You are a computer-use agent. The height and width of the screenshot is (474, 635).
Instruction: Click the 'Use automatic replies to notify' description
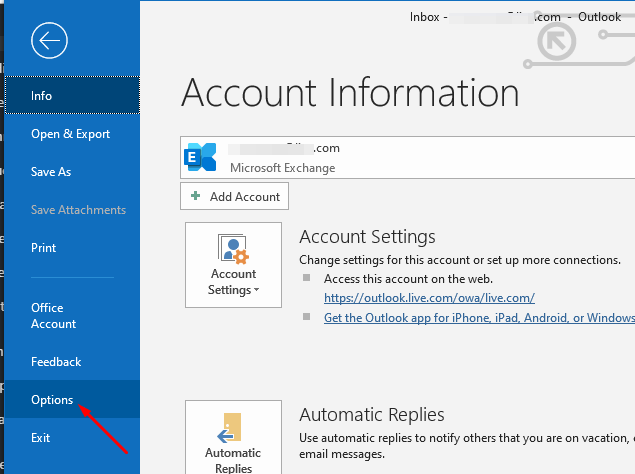click(x=467, y=446)
